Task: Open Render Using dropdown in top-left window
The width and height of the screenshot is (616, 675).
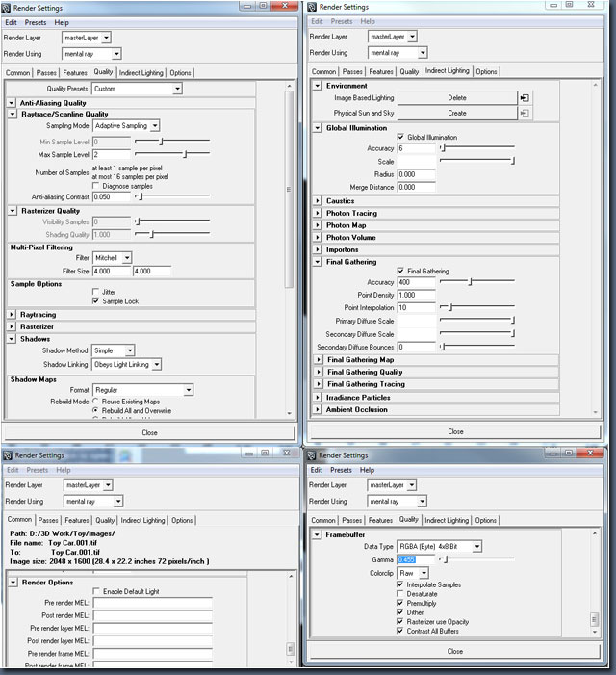Action: click(91, 54)
